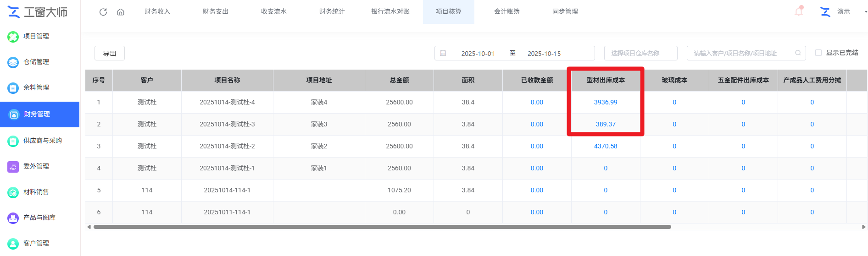
Task: Click the 余料管理 sidebar icon
Action: coord(13,88)
